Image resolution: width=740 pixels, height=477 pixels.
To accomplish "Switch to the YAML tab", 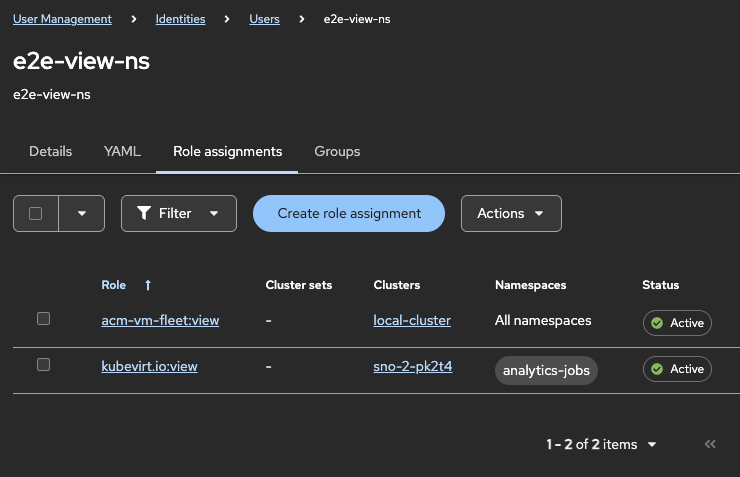I will (x=122, y=151).
